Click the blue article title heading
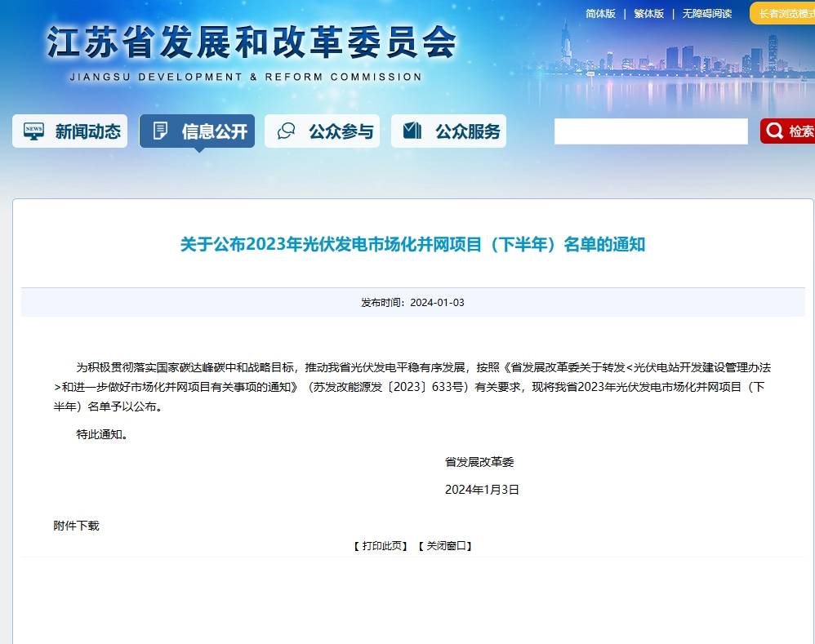 [412, 244]
